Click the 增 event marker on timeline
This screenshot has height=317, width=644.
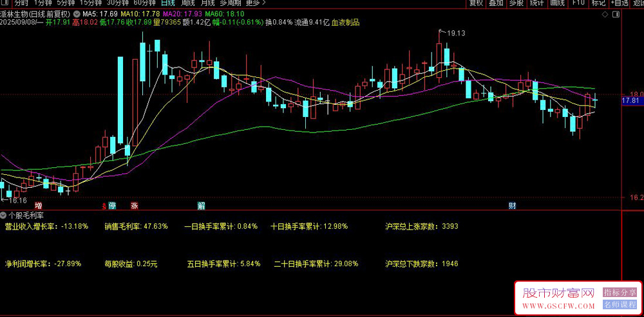pyautogui.click(x=39, y=206)
